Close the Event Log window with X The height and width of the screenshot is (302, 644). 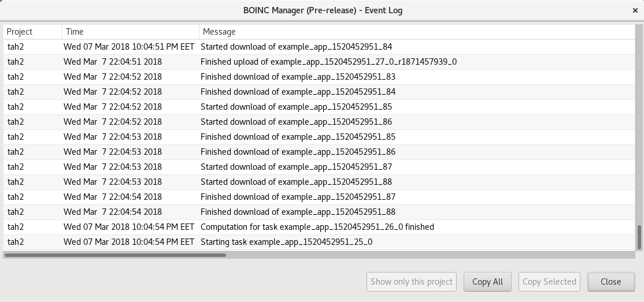coord(635,10)
